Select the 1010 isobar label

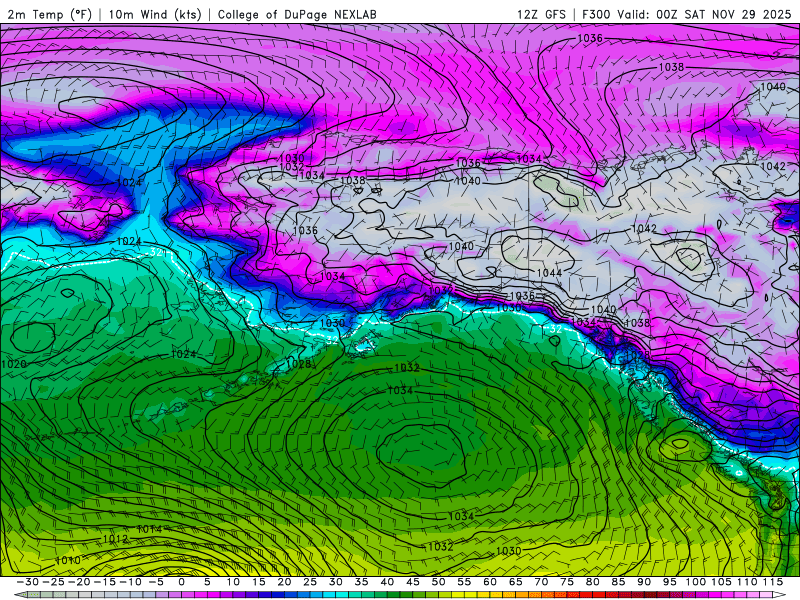tap(68, 561)
